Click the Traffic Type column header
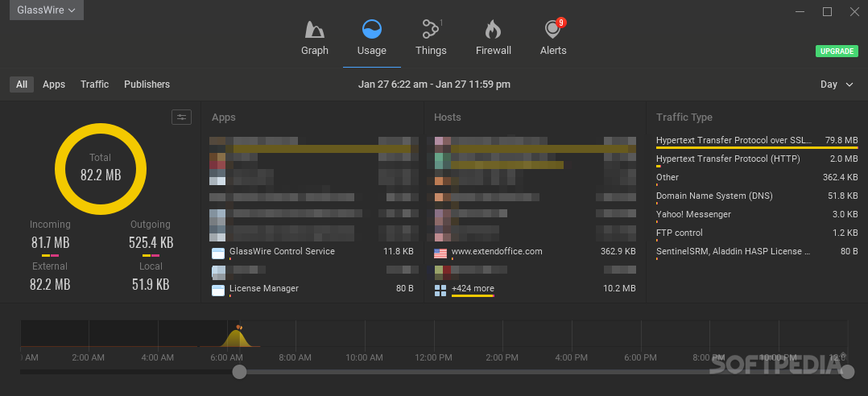868x396 pixels. (684, 118)
